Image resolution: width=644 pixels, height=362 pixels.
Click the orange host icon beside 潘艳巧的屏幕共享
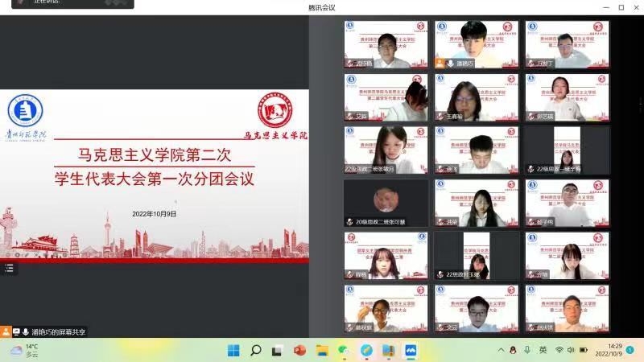(6, 331)
